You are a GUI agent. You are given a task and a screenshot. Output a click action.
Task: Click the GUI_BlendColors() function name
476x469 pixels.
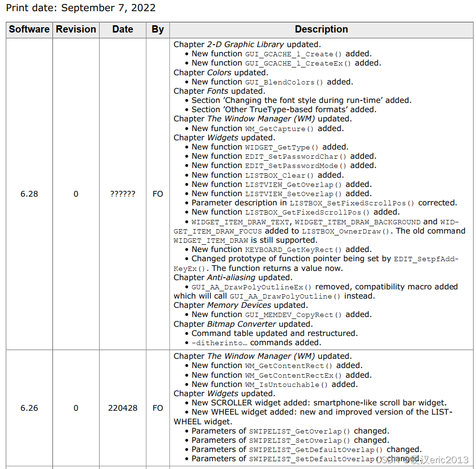(284, 82)
